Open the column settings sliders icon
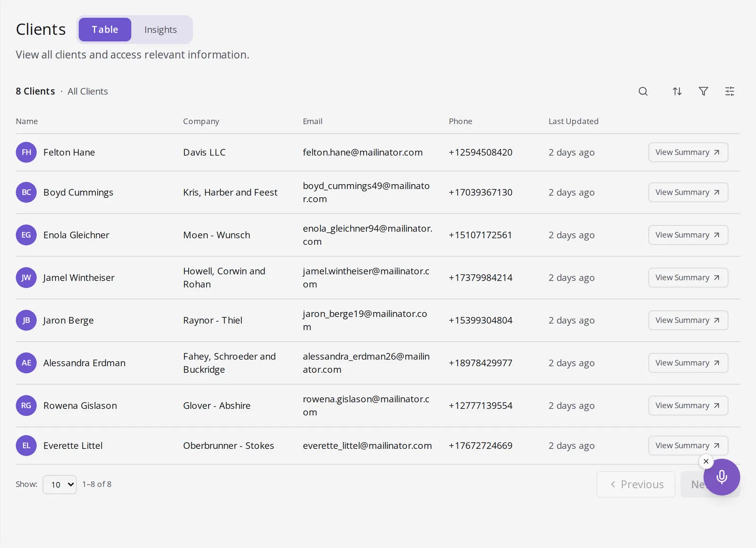Viewport: 756px width, 548px height. [x=730, y=91]
